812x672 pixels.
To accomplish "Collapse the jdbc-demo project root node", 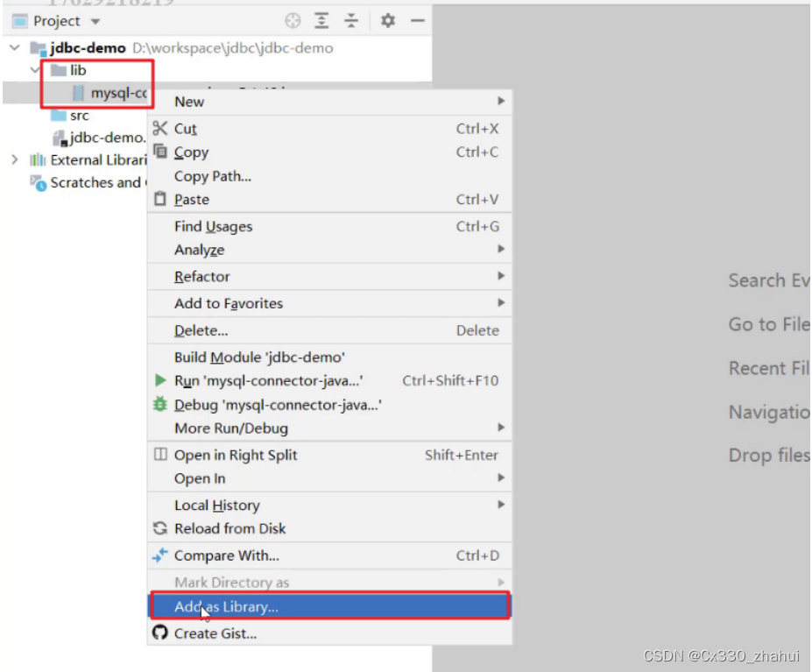I will pyautogui.click(x=15, y=47).
